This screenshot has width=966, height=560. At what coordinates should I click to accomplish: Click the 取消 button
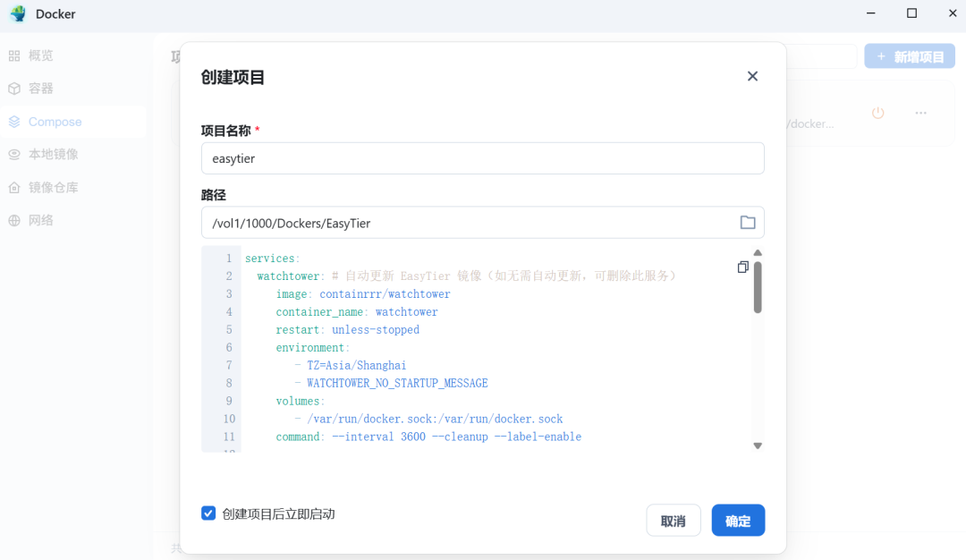(674, 521)
